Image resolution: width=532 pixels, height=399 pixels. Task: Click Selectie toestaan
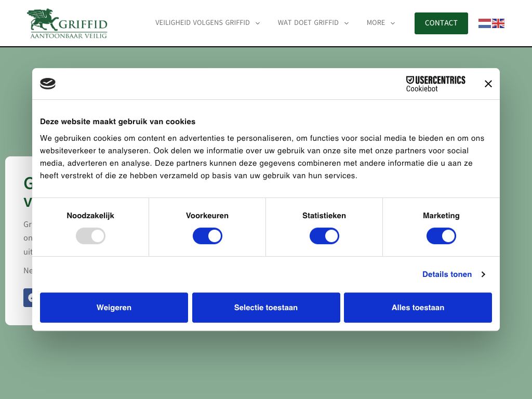266,308
